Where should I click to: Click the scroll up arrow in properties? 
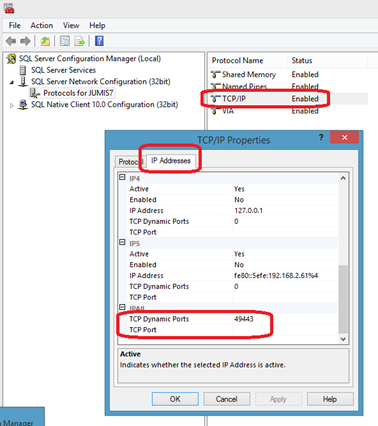click(343, 178)
